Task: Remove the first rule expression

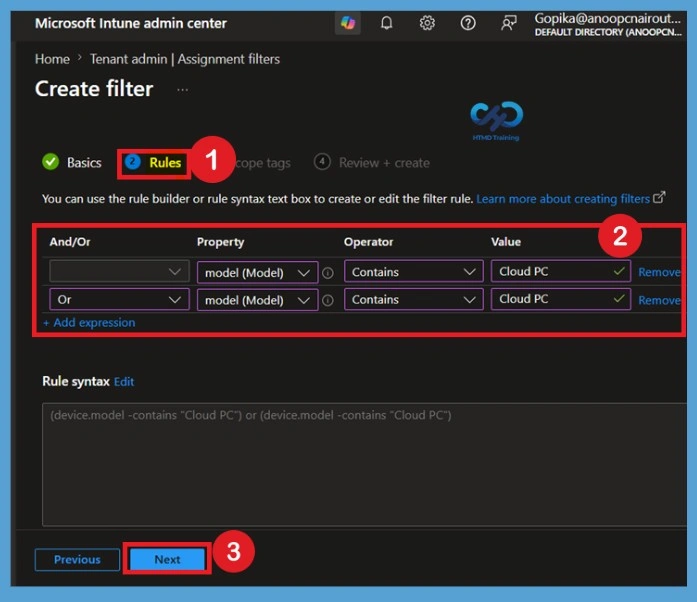Action: pyautogui.click(x=659, y=272)
